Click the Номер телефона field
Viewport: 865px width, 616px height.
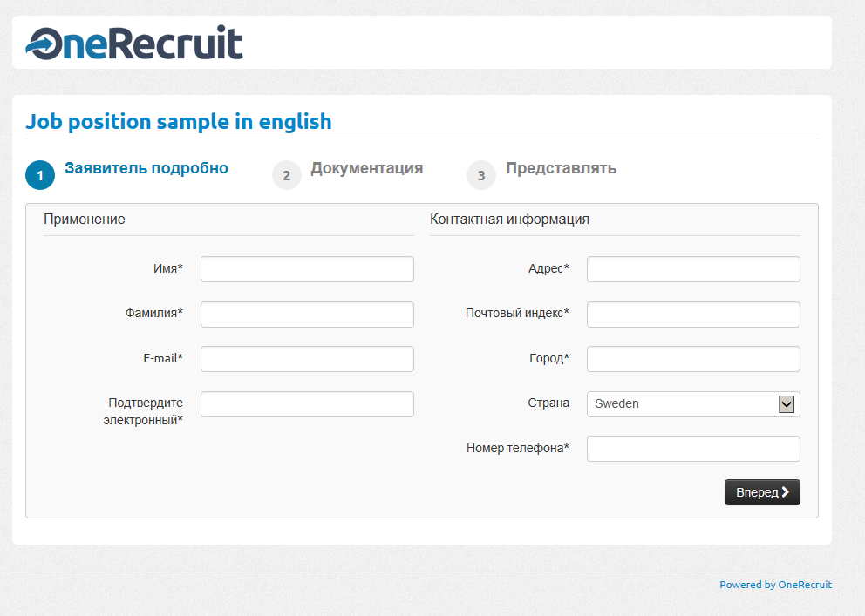[693, 449]
